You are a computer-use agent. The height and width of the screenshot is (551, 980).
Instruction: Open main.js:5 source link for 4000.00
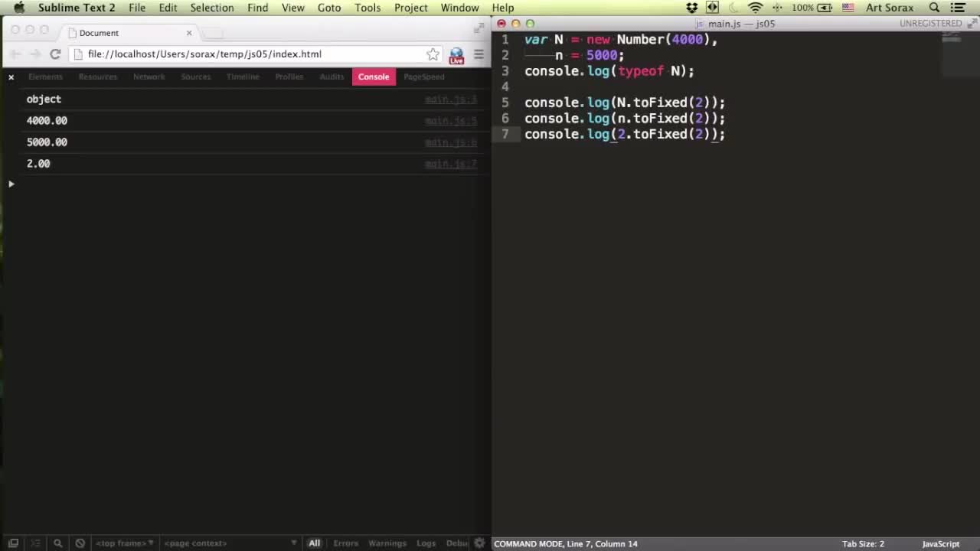click(x=451, y=121)
